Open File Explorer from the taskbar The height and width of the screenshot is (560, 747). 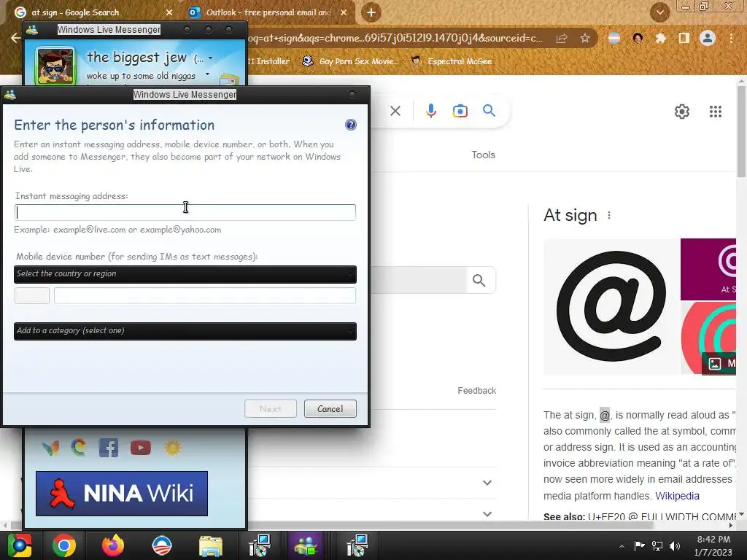[211, 545]
